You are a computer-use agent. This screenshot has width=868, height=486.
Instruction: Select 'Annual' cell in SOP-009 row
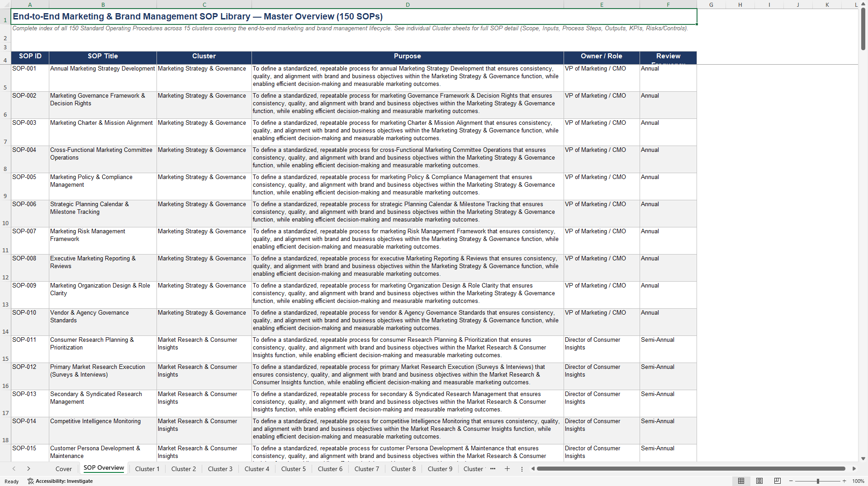[x=668, y=295]
